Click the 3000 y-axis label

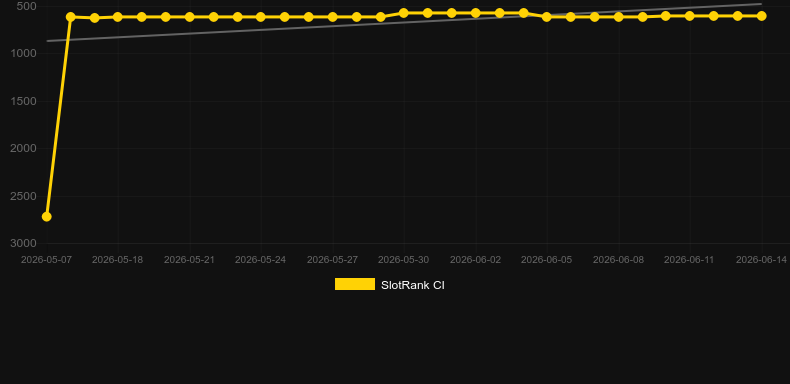point(23,243)
